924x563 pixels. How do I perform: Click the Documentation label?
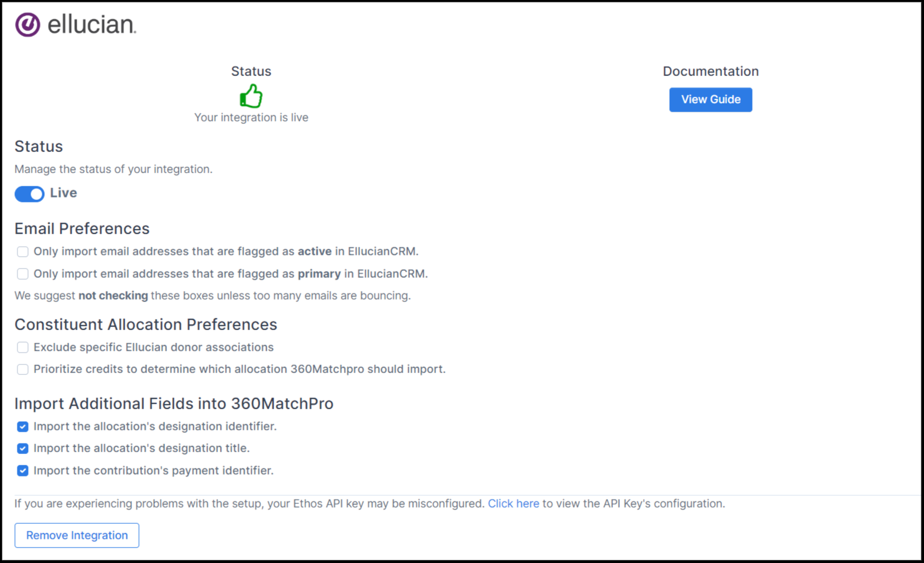pos(710,71)
